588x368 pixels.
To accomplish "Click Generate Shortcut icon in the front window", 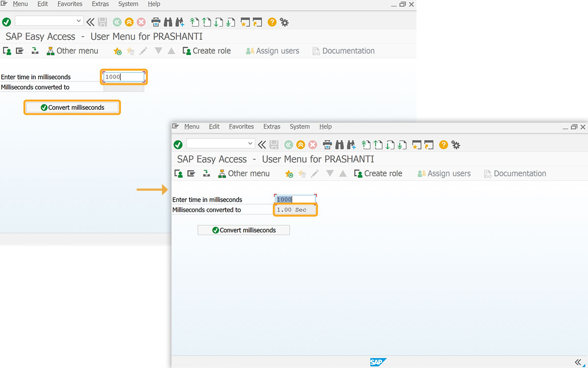I will click(429, 145).
